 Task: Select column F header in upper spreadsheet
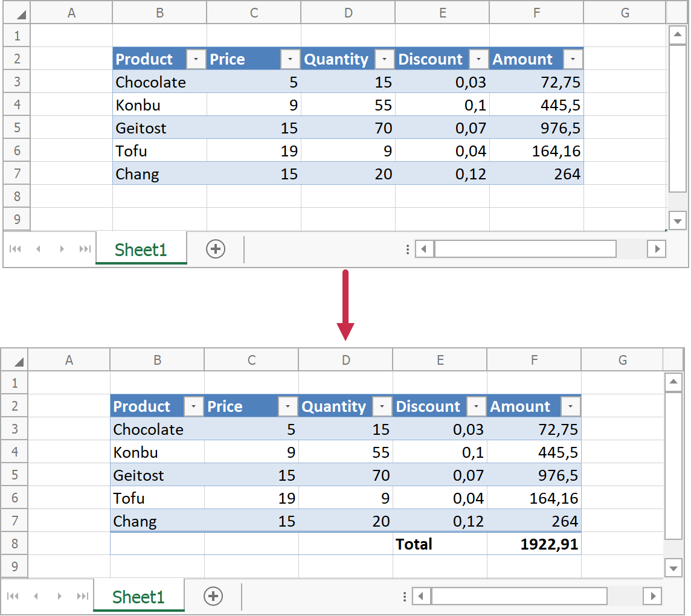tap(536, 13)
